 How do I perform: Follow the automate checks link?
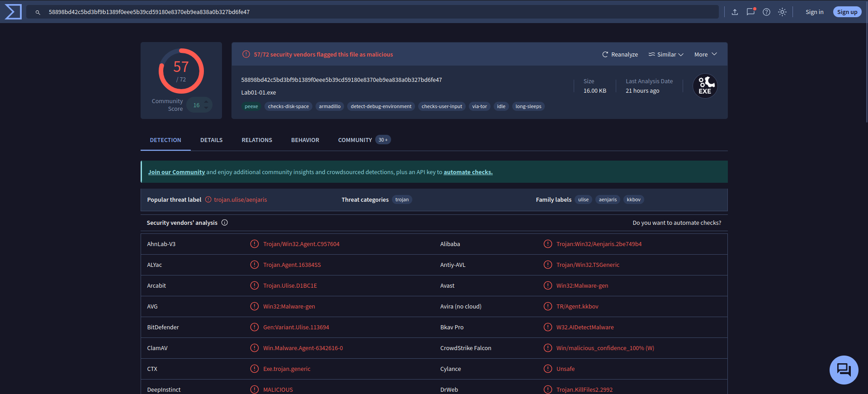[468, 172]
